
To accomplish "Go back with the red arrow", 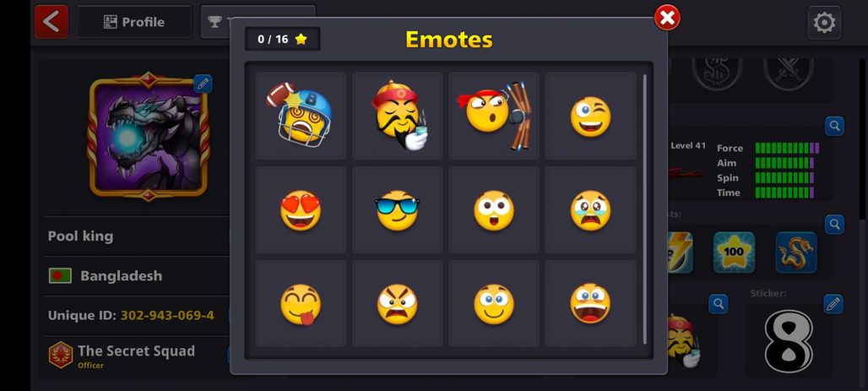I will tap(52, 22).
